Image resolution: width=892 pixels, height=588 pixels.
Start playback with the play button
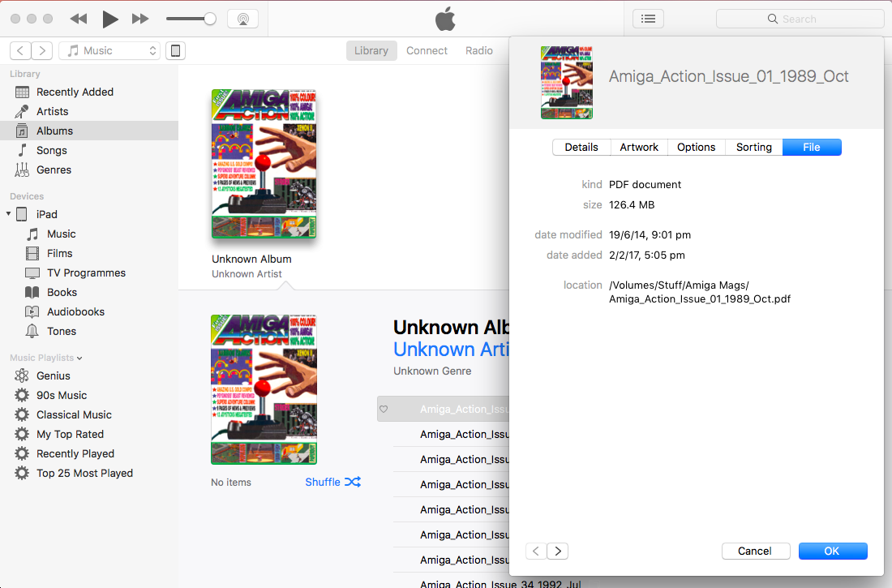pos(109,19)
